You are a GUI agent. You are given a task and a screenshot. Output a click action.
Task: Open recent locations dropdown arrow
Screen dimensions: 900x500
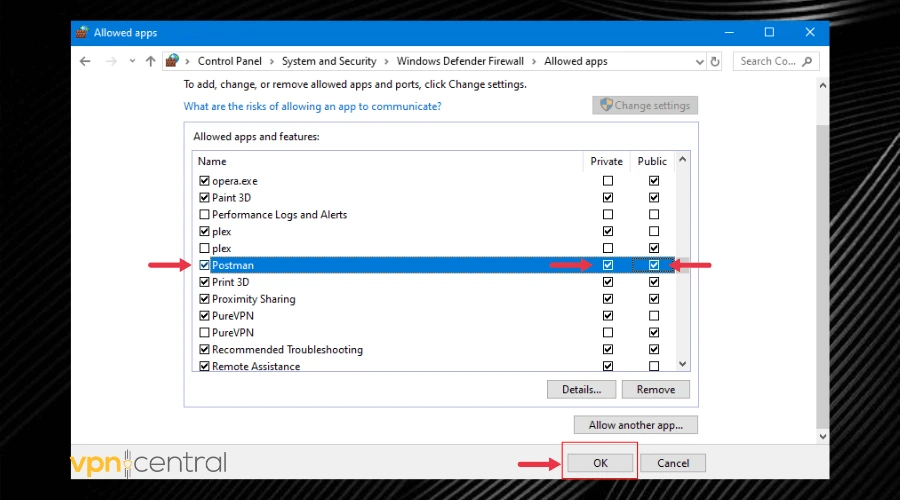[132, 61]
